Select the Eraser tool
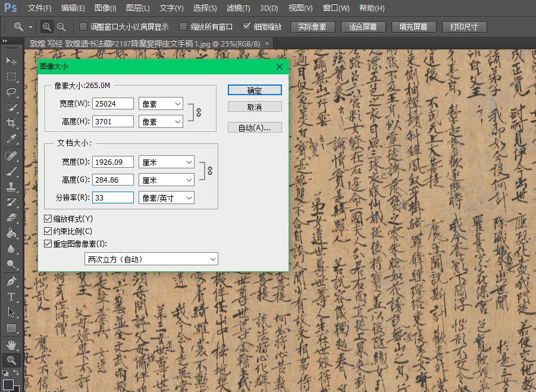536x392 pixels. [x=11, y=217]
